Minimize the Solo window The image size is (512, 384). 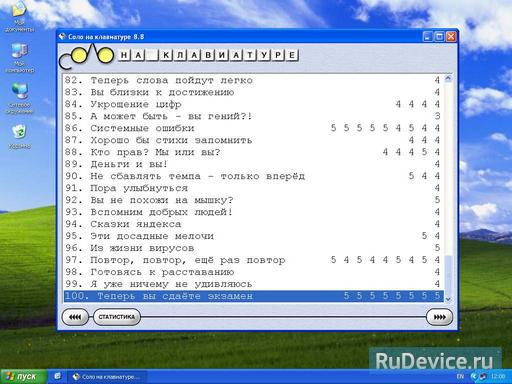pos(428,36)
